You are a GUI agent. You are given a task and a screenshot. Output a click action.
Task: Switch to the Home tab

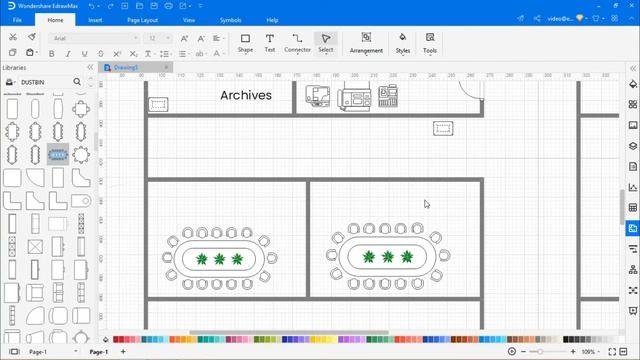click(55, 20)
